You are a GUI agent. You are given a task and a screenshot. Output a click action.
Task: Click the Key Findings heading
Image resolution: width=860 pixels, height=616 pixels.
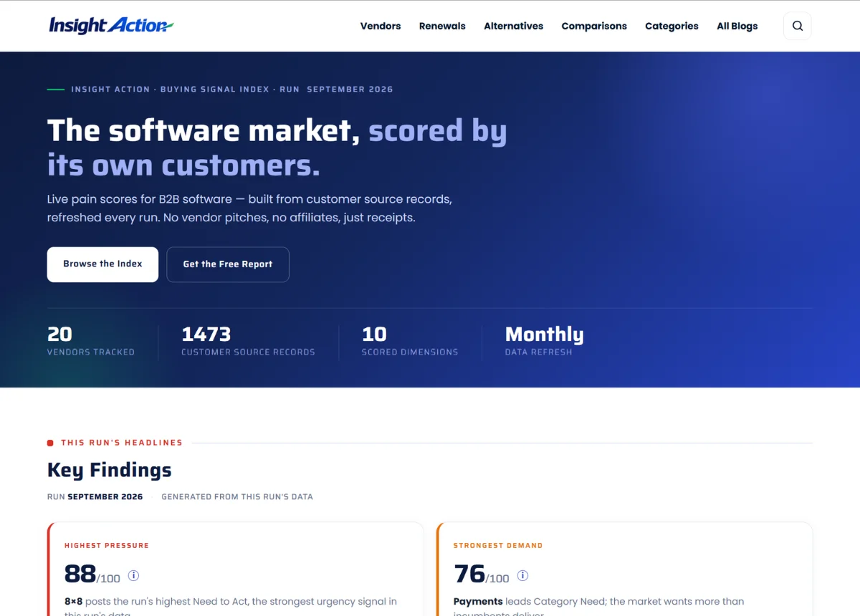(x=110, y=470)
